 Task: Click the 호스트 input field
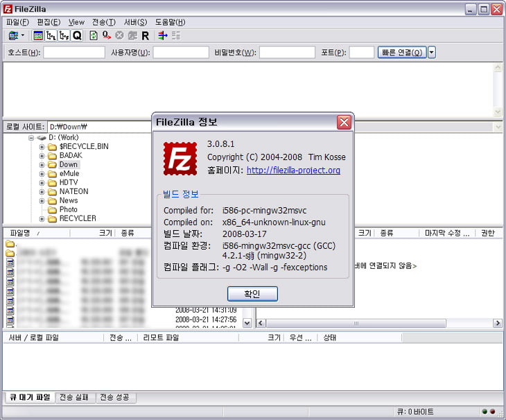(74, 52)
